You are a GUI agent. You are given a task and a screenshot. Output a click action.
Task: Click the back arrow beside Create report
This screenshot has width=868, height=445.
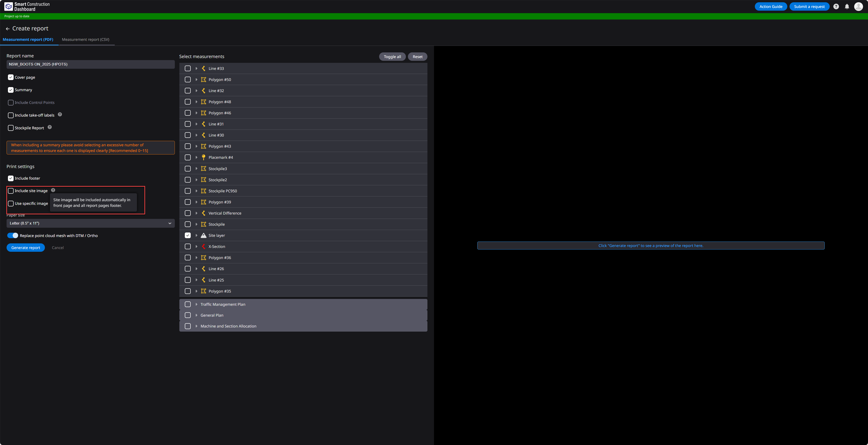pyautogui.click(x=7, y=29)
